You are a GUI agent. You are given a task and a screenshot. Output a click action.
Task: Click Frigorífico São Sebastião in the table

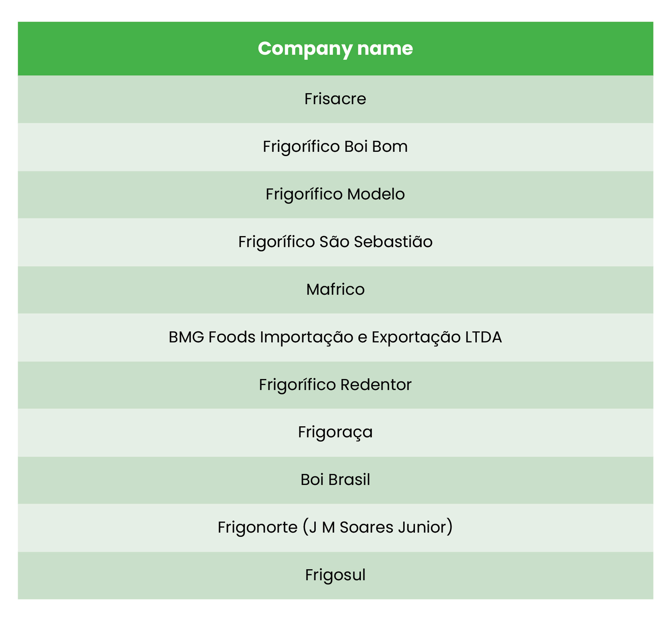(x=335, y=242)
